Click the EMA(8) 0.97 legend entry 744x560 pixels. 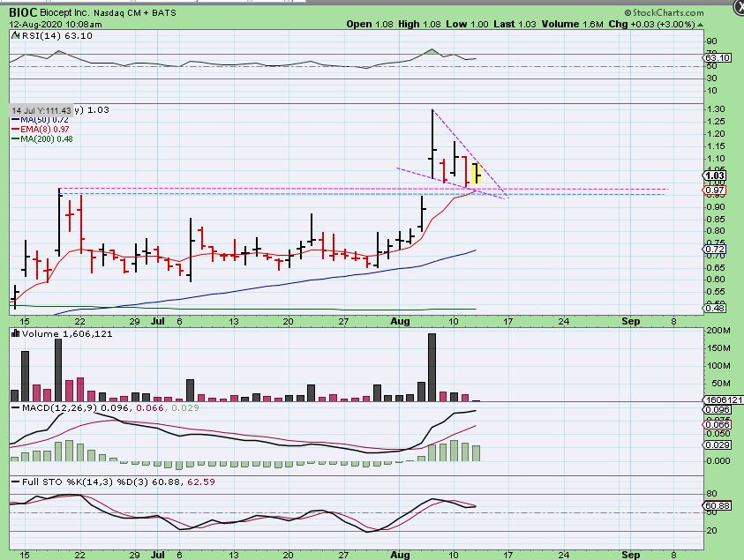pyautogui.click(x=45, y=129)
